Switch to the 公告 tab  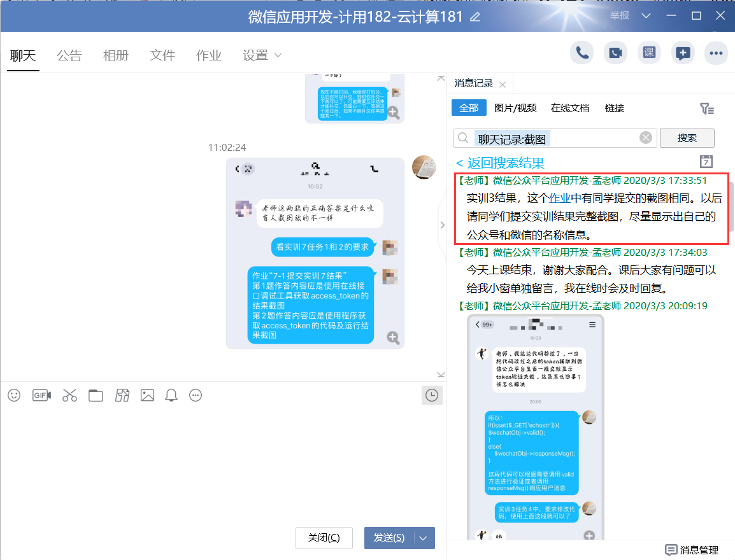[x=69, y=55]
